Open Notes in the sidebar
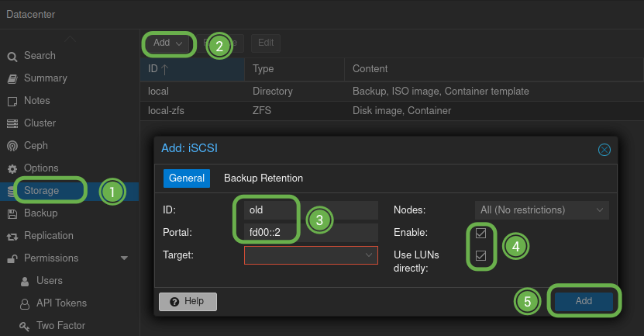The image size is (644, 336). pyautogui.click(x=70, y=101)
